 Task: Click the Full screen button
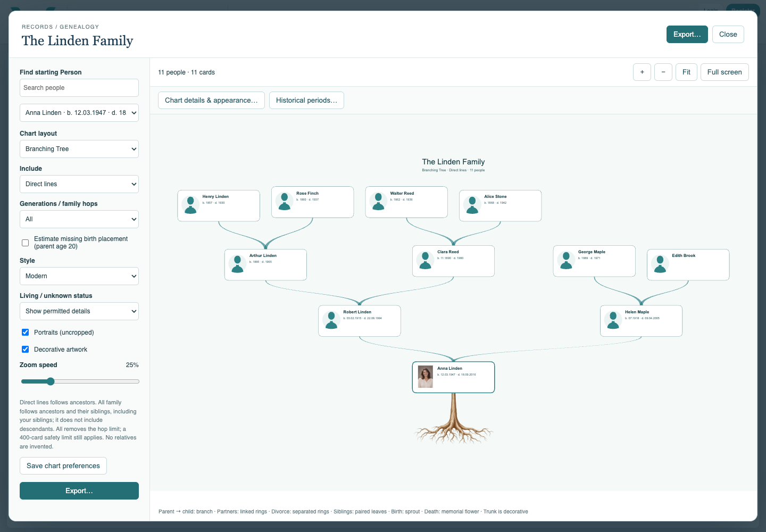pos(725,72)
